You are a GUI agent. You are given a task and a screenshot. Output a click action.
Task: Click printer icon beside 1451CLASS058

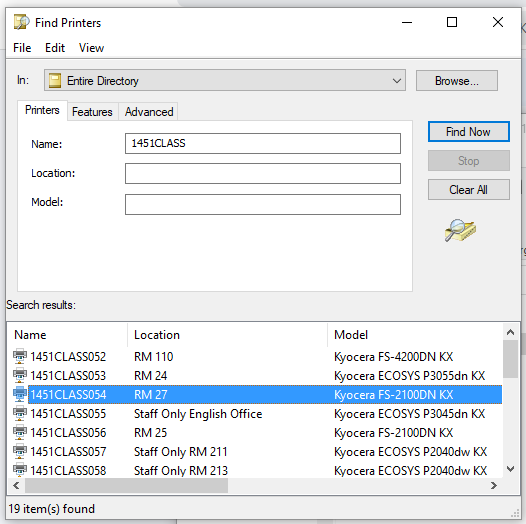coord(20,470)
